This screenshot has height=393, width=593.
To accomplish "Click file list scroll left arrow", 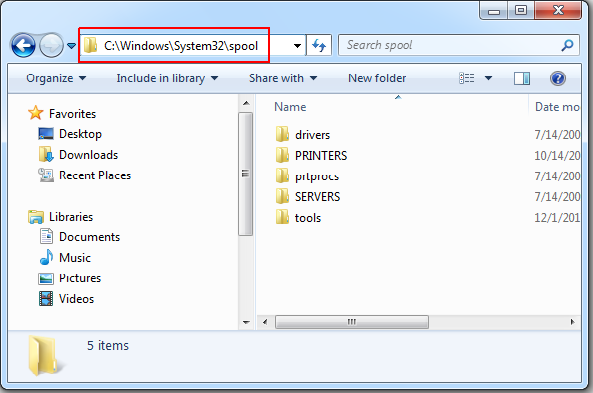I will point(265,322).
